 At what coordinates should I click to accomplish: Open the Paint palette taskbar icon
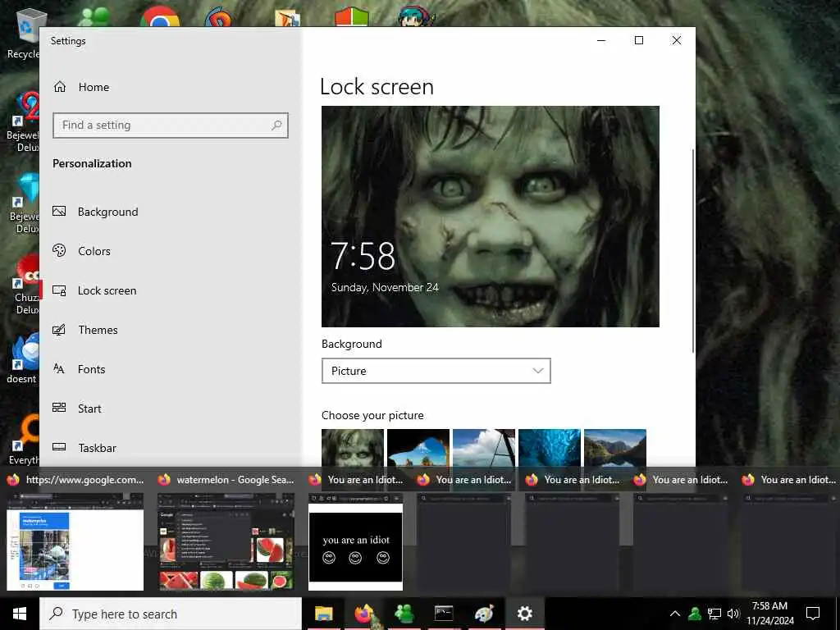(484, 614)
